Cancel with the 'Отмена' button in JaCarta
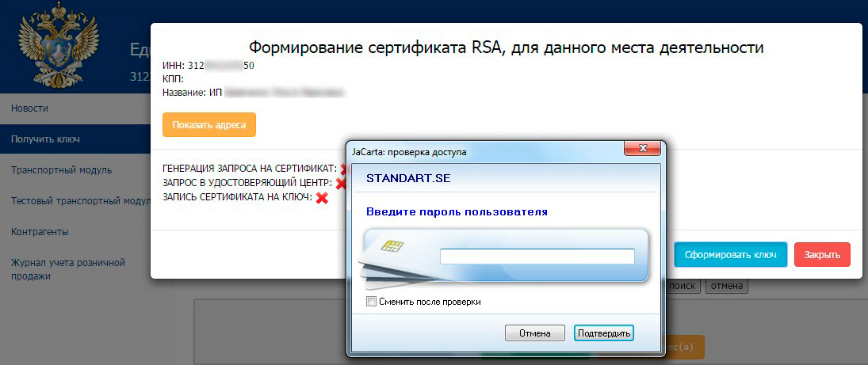The height and width of the screenshot is (365, 868). [535, 333]
